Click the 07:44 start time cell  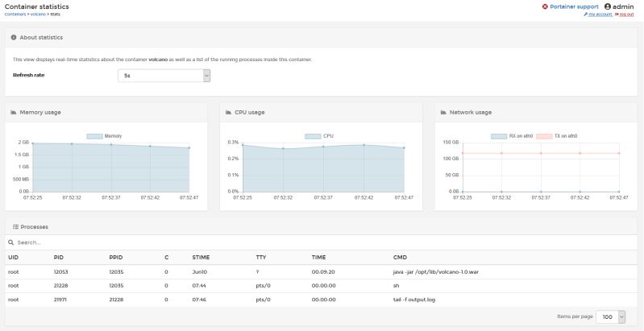[198, 285]
